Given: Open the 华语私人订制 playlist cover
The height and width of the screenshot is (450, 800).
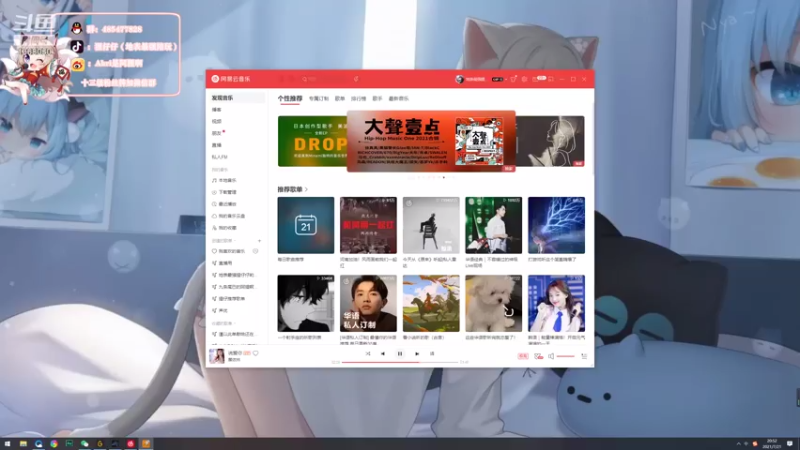Looking at the screenshot, I should 368,303.
